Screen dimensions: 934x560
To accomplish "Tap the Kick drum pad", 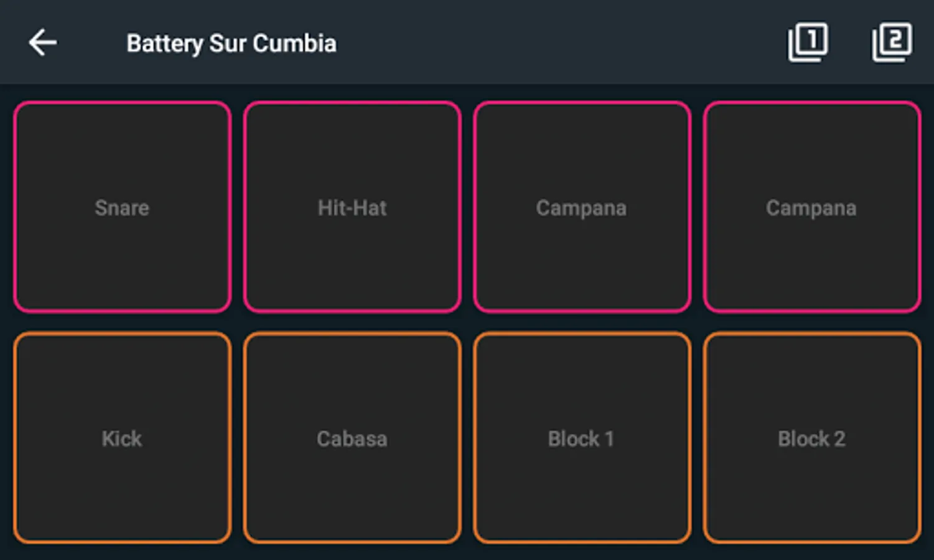I will coord(122,438).
